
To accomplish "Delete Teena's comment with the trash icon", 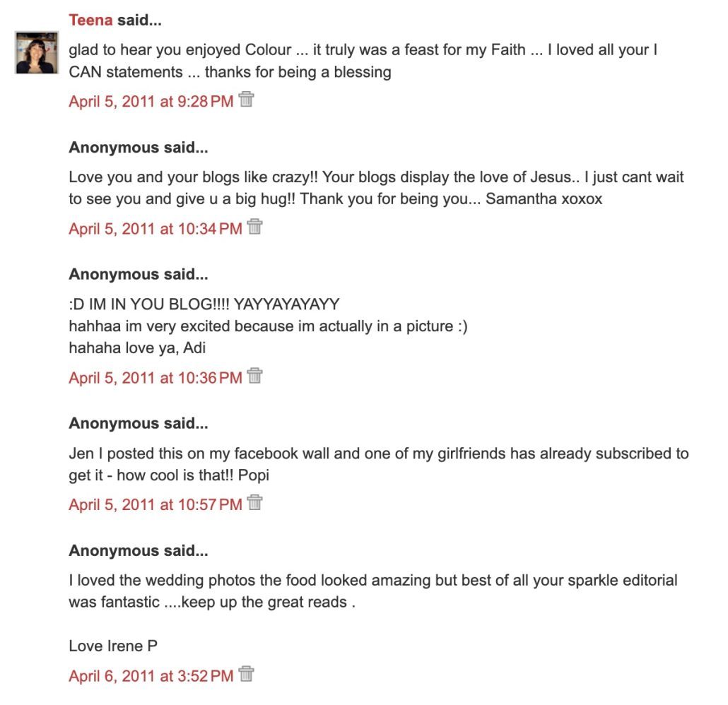I will click(x=246, y=100).
